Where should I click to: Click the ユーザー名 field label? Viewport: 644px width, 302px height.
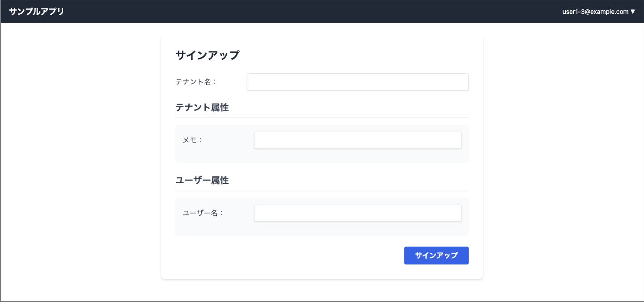pyautogui.click(x=203, y=213)
